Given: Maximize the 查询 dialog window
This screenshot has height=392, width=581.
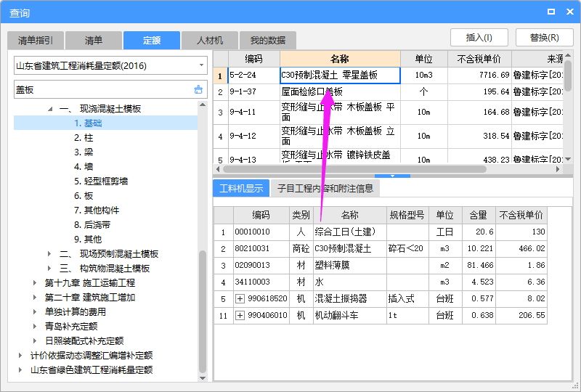Looking at the screenshot, I should pyautogui.click(x=551, y=12).
